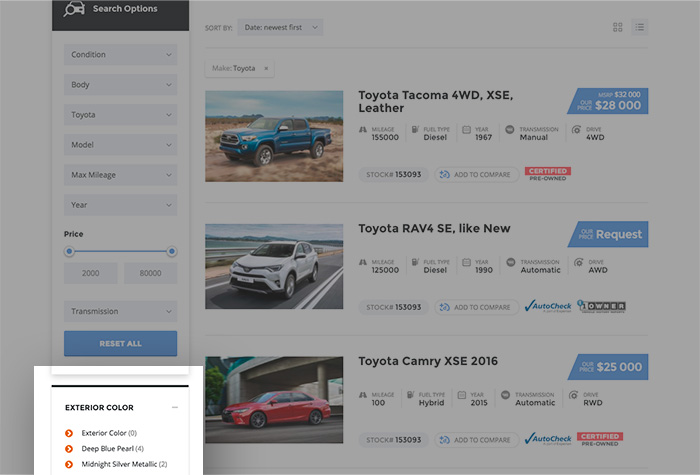Open the Condition dropdown
The height and width of the screenshot is (475, 700).
(x=120, y=55)
